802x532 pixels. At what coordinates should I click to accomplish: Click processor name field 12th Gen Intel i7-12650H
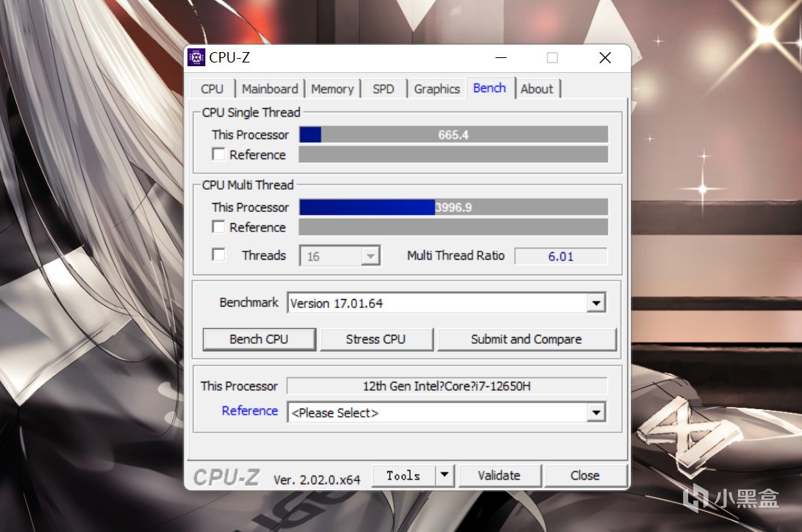click(447, 385)
